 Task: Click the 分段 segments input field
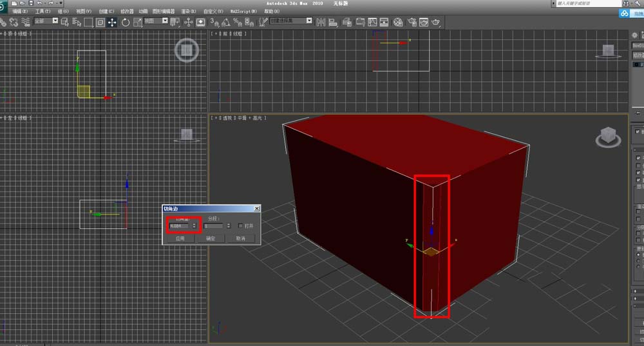pos(213,226)
